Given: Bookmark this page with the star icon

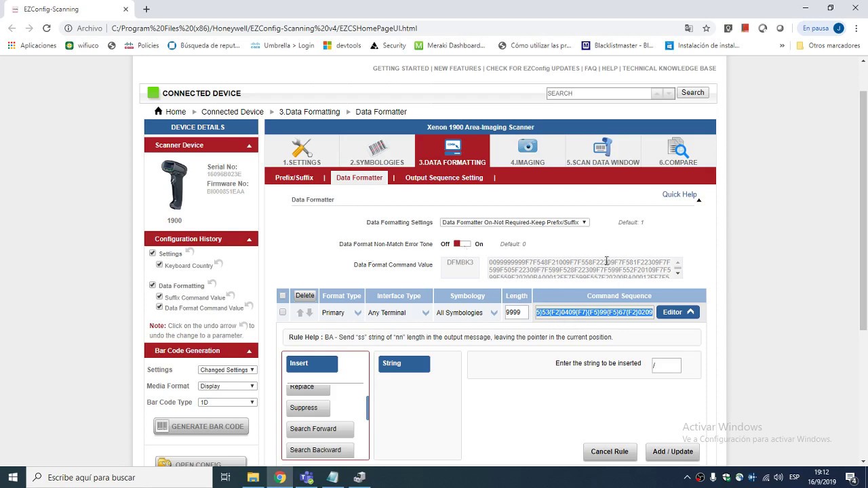Looking at the screenshot, I should pyautogui.click(x=706, y=28).
